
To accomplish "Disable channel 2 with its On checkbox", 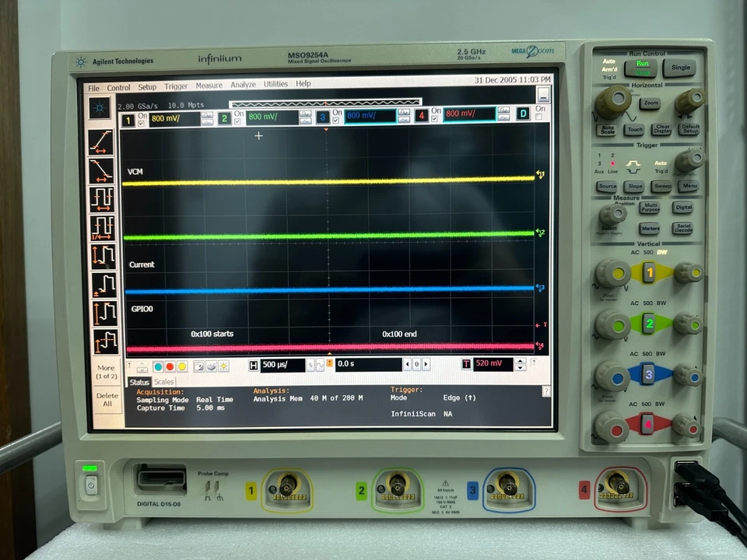I will [x=237, y=123].
